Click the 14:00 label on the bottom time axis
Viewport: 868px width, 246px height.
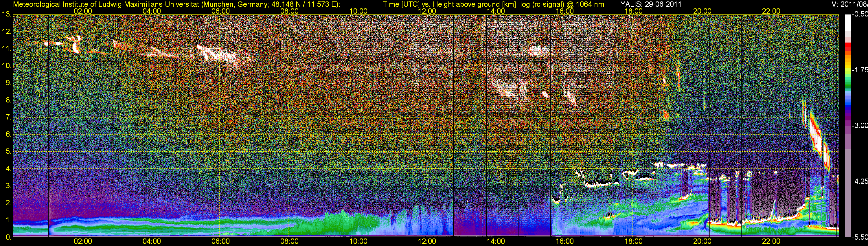point(496,242)
